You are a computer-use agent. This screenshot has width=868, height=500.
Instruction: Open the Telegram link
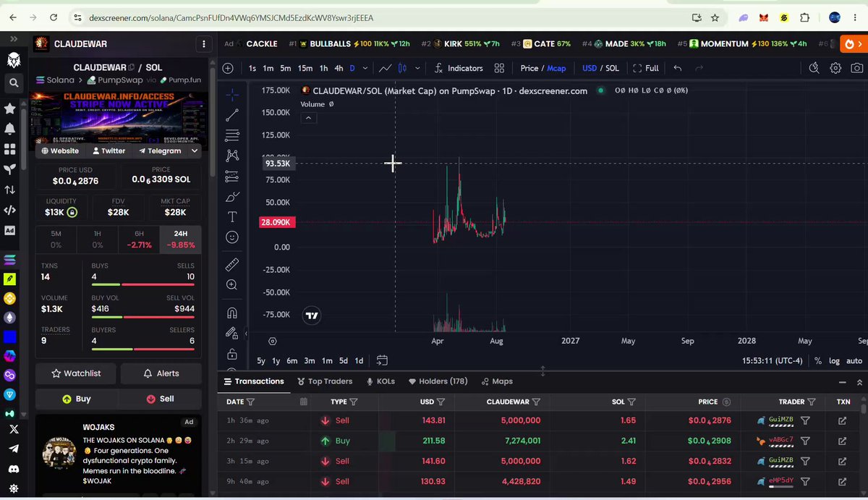[x=159, y=151]
